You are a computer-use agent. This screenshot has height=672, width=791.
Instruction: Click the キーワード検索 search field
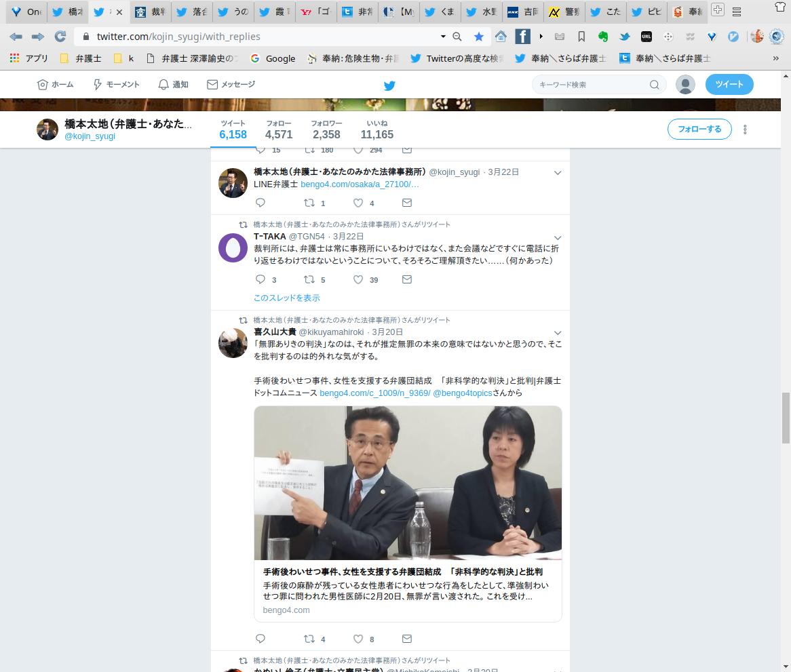tap(599, 84)
